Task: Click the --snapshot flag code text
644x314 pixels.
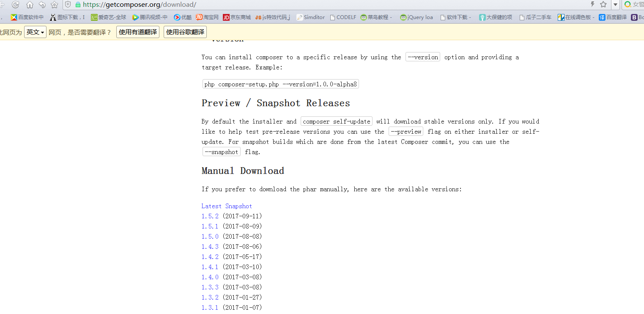Action: coord(222,152)
